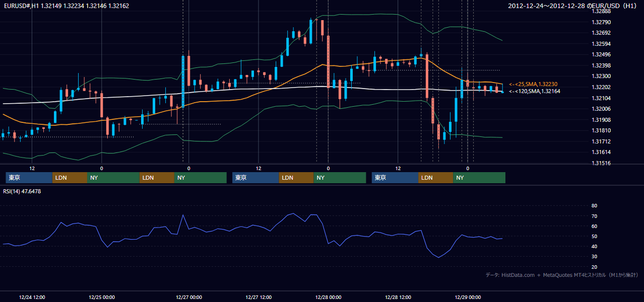Image resolution: width=644 pixels, height=302 pixels.
Task: Click the 12/24 12:00 time axis label
Action: point(32,297)
